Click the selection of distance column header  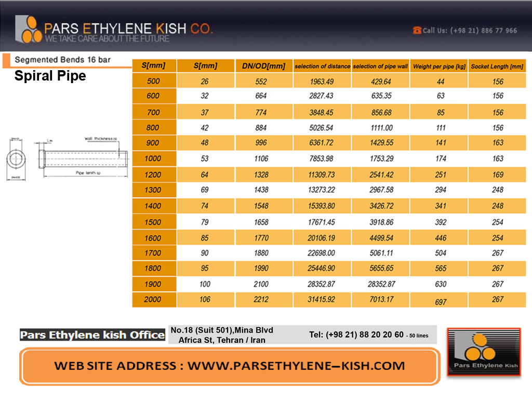click(322, 66)
